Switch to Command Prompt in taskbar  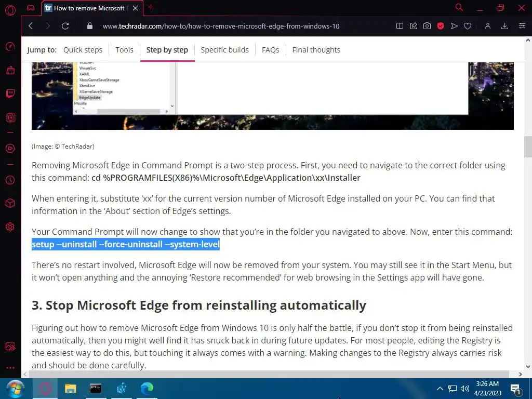96,389
